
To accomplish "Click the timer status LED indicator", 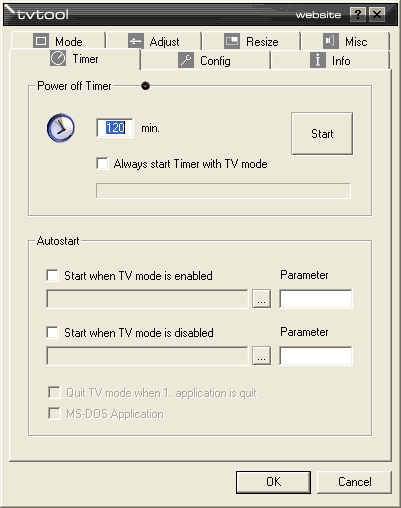I will click(x=145, y=86).
